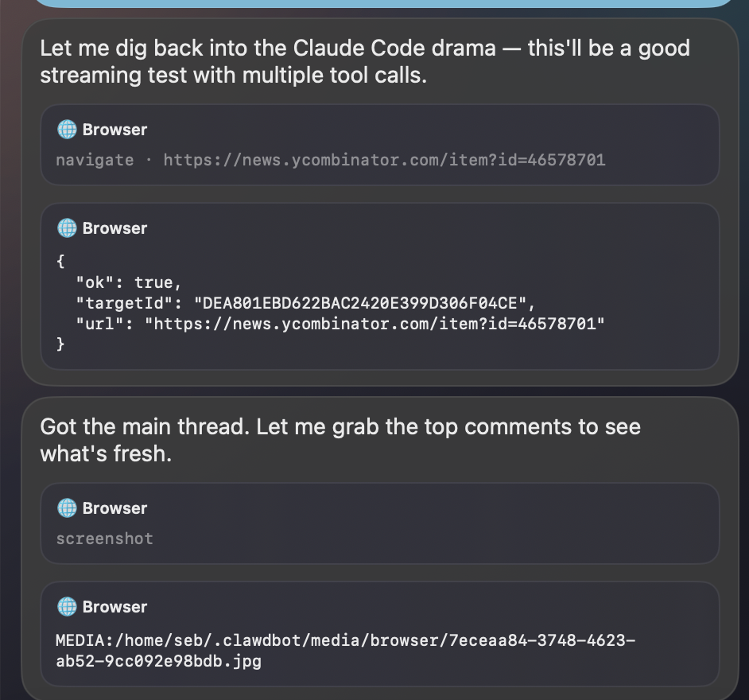Click the Browser label on the navigate card
The height and width of the screenshot is (700, 749).
tap(114, 129)
